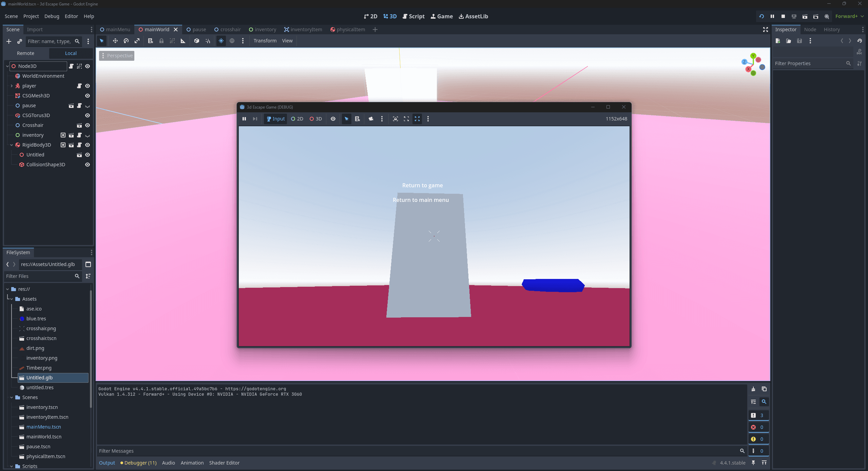Open the Forward+ renderer dropdown

pos(849,16)
